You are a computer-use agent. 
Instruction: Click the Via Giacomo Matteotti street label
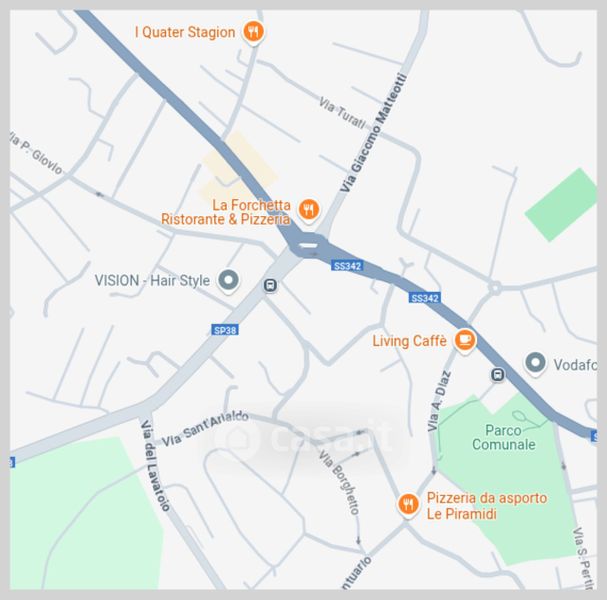(374, 133)
